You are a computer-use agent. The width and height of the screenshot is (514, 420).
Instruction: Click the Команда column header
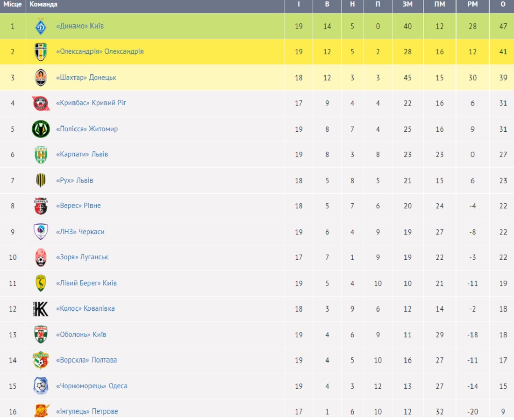(43, 4)
